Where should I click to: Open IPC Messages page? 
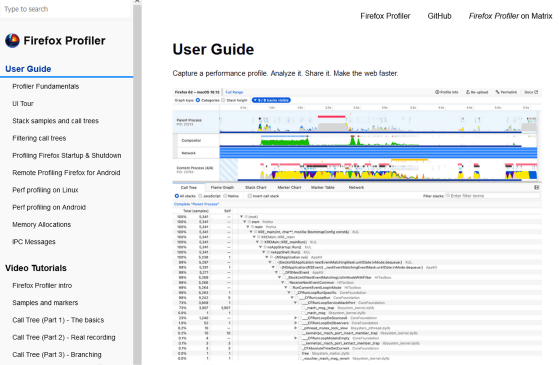pos(34,242)
